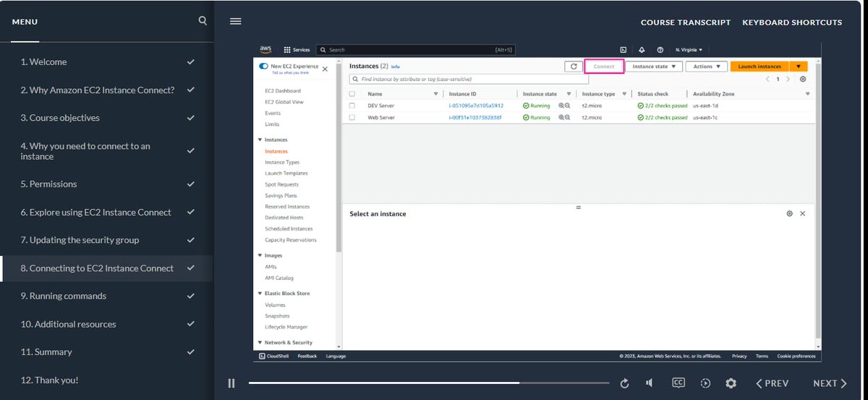Go to the NEXT slide

pyautogui.click(x=830, y=383)
